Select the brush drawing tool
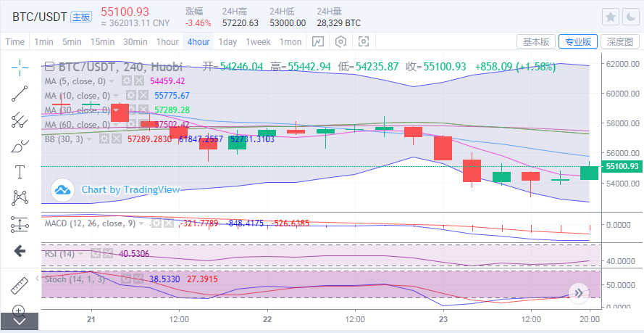This screenshot has height=333, width=644. click(20, 146)
